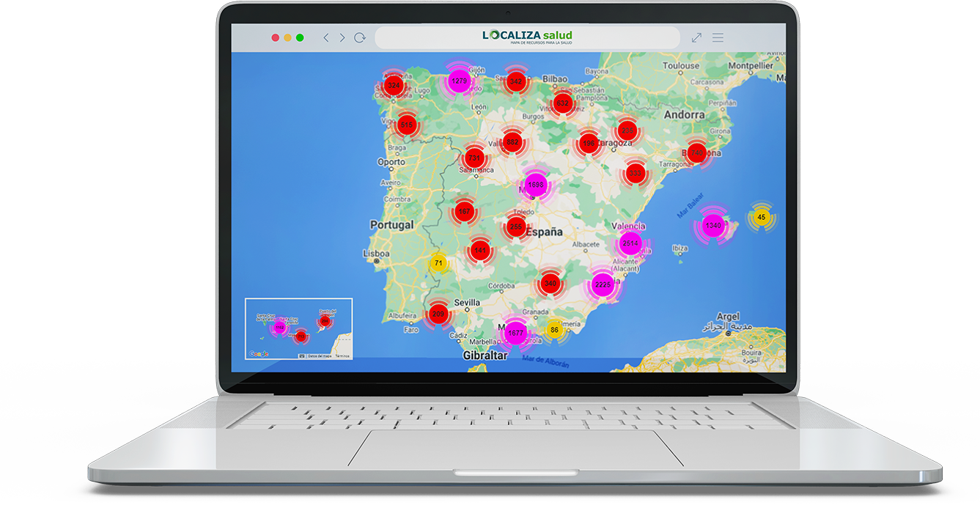Click the red 632 cluster near Bilbao
This screenshot has height=505, width=980.
[562, 103]
